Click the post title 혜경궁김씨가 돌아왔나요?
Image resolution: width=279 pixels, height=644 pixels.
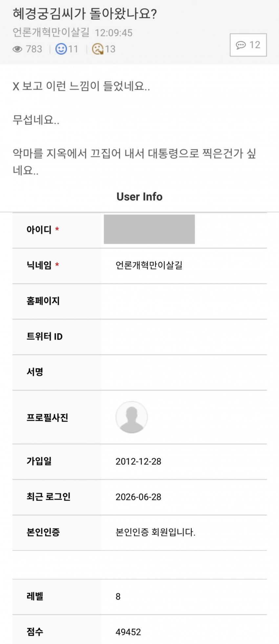coord(85,14)
